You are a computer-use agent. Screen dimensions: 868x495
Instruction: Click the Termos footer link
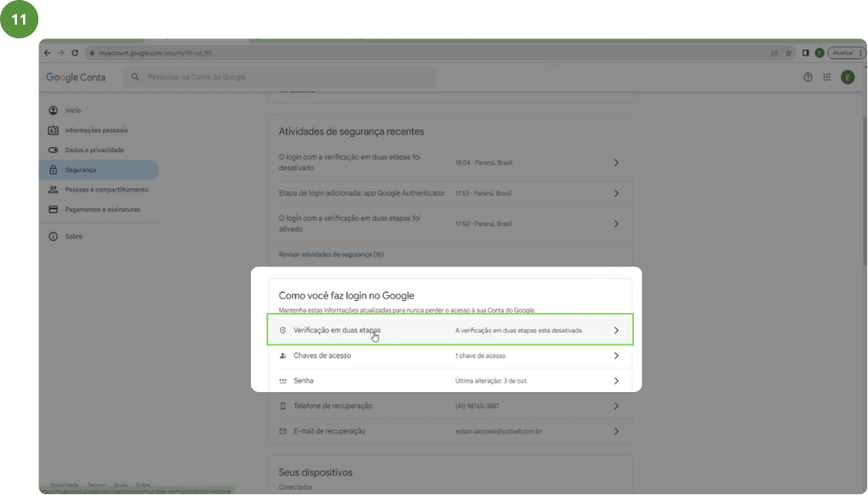pos(96,485)
